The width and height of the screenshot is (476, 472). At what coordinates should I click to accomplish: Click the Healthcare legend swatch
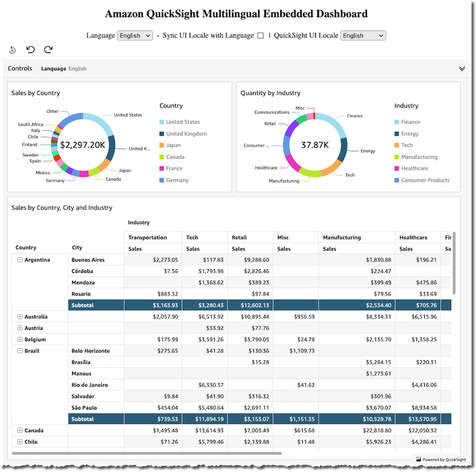point(396,168)
